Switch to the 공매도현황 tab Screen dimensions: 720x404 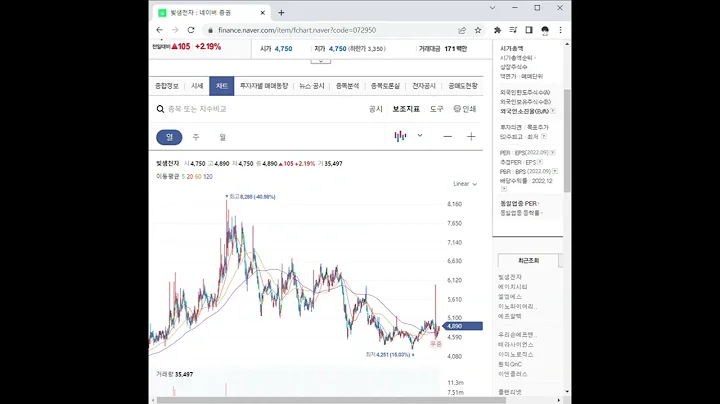tap(463, 86)
